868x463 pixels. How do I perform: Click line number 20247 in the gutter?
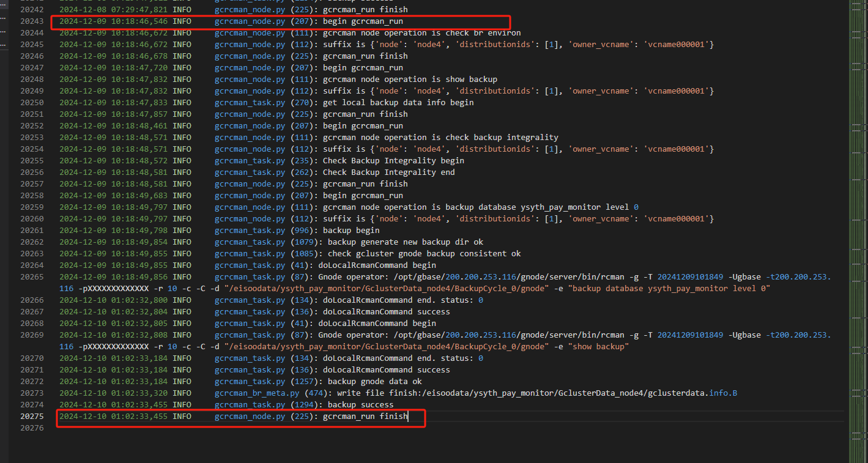32,68
